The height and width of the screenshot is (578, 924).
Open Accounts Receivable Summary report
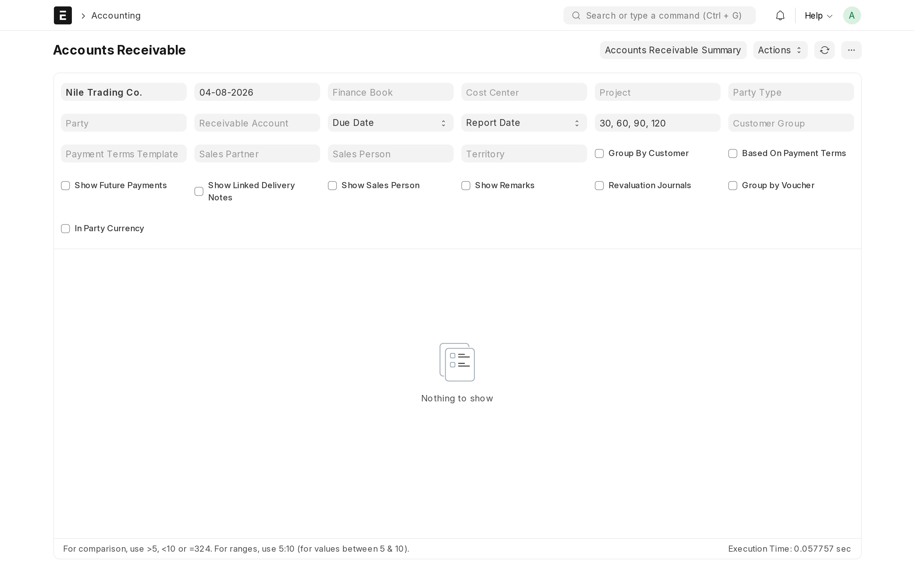click(673, 50)
